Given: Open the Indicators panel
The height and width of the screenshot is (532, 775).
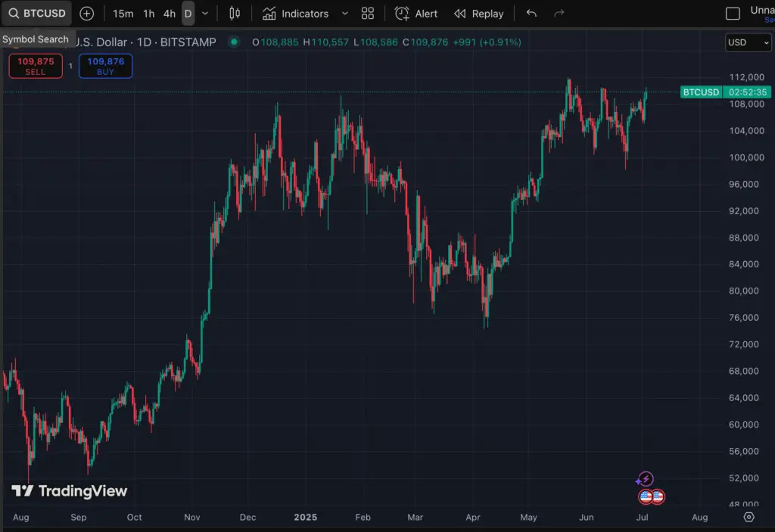Looking at the screenshot, I should pyautogui.click(x=295, y=14).
